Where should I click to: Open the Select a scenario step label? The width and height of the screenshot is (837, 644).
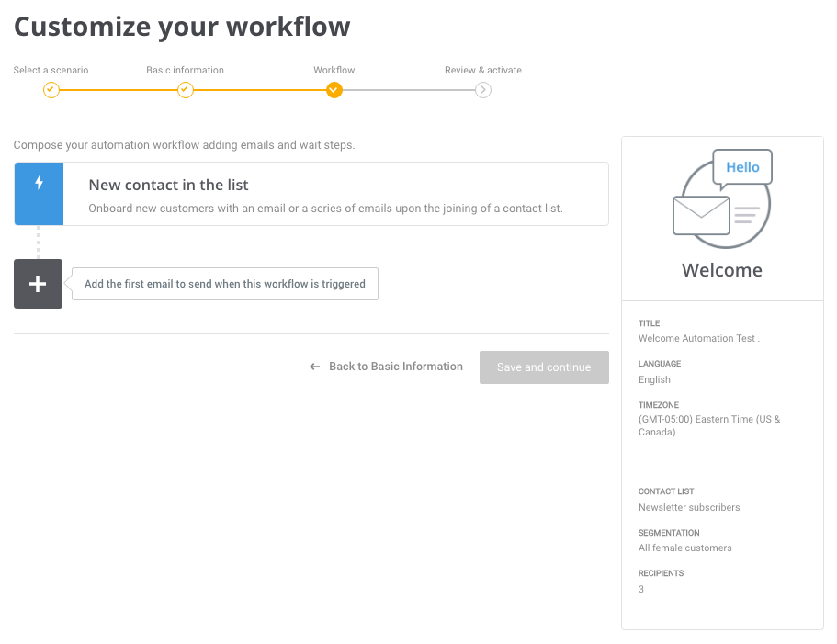51,70
